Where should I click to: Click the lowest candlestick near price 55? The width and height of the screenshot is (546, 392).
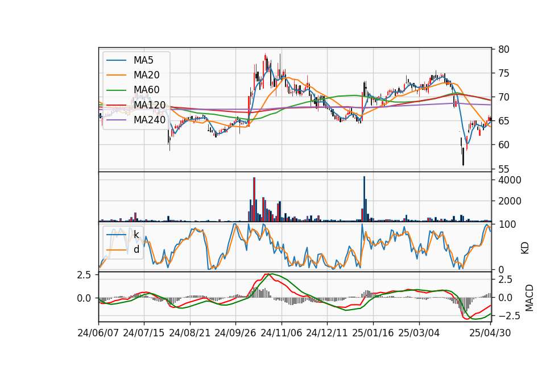point(463,156)
